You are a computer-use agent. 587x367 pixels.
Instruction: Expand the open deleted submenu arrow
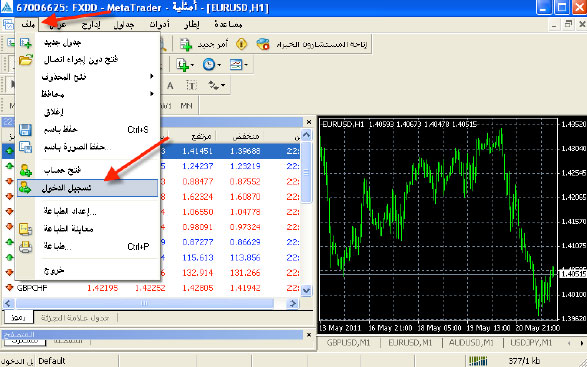pos(152,76)
